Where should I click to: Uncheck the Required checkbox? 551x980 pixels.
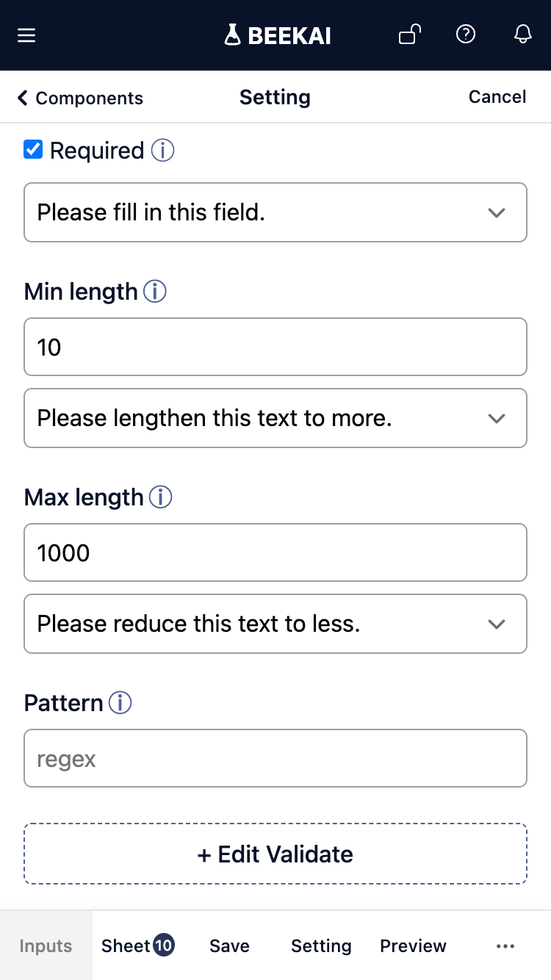tap(33, 150)
